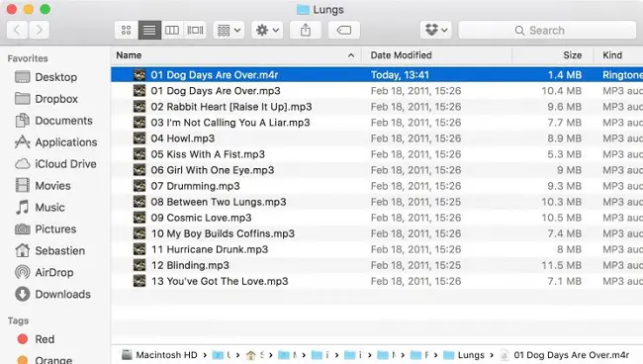
Task: Open the arrange items dropdown
Action: 229,30
